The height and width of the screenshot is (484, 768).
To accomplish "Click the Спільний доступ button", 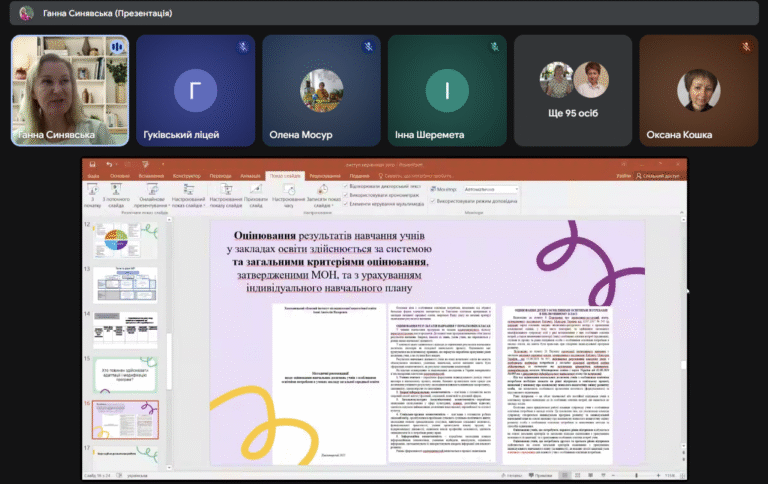I will (x=657, y=176).
